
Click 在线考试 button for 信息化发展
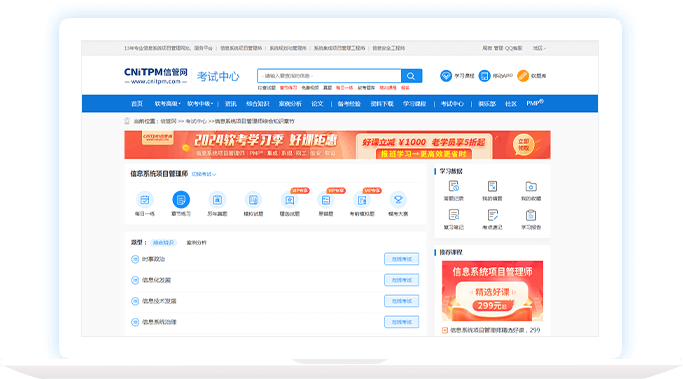click(402, 280)
